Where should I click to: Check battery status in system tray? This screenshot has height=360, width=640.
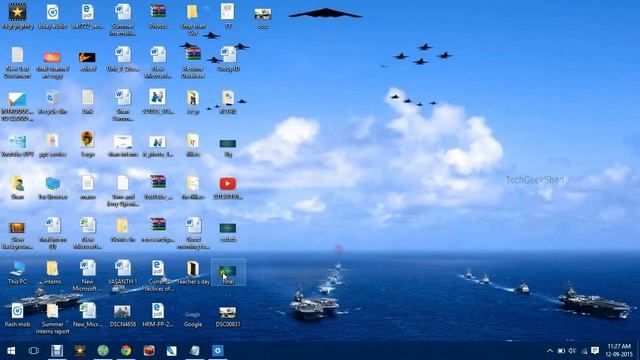tap(562, 351)
